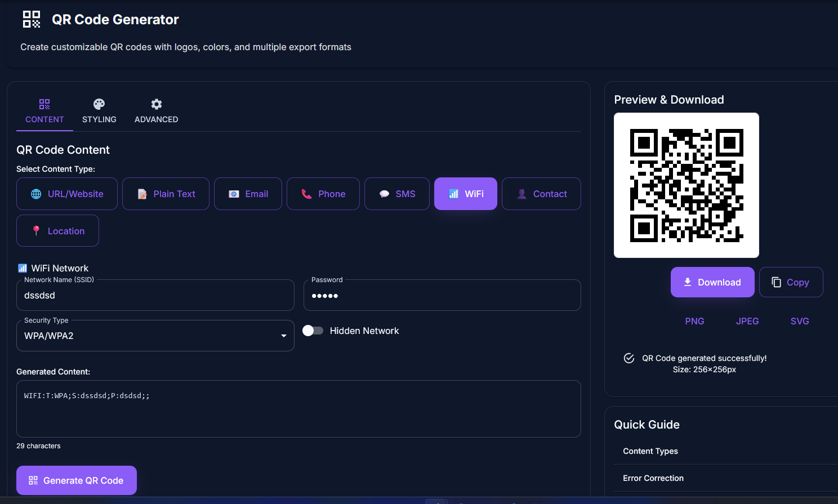Download the generated QR code
The image size is (838, 504).
tap(712, 282)
